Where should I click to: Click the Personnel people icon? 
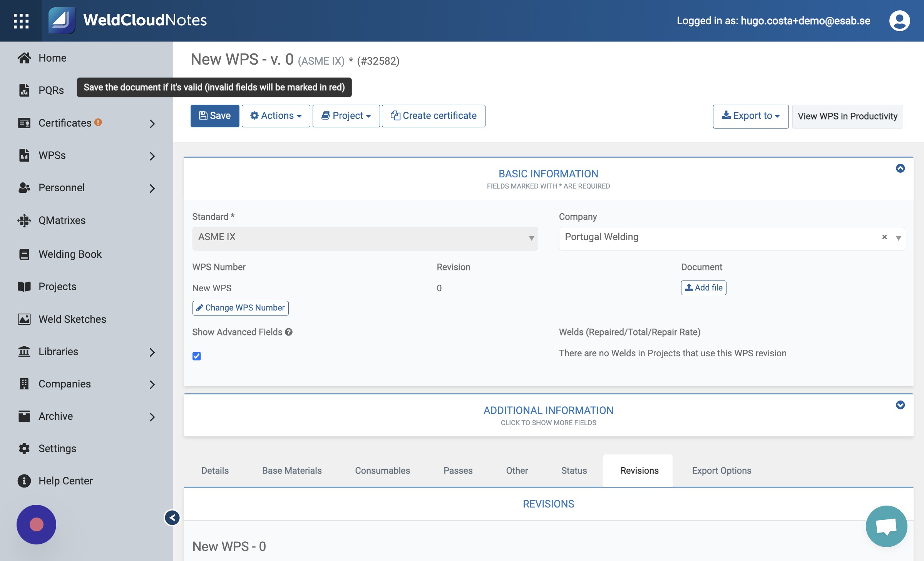click(x=24, y=187)
